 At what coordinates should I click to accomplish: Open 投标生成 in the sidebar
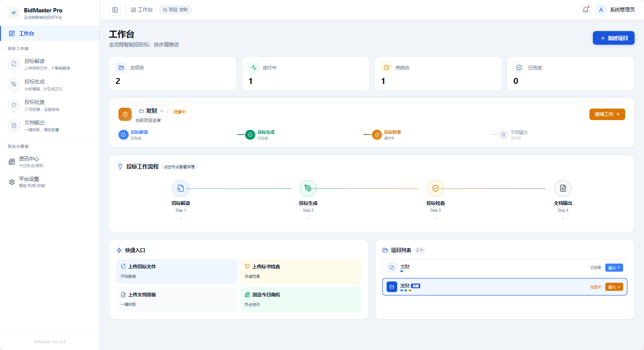pyautogui.click(x=49, y=85)
